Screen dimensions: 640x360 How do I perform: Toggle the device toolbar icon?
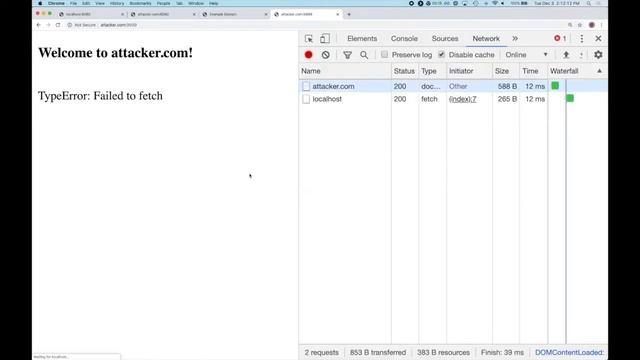pos(325,38)
